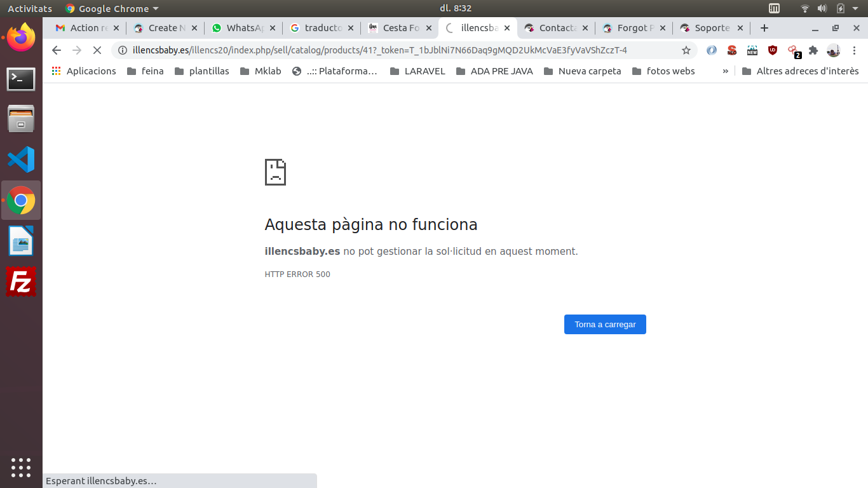Close the loading illencsbaby tab
868x488 pixels.
click(507, 28)
